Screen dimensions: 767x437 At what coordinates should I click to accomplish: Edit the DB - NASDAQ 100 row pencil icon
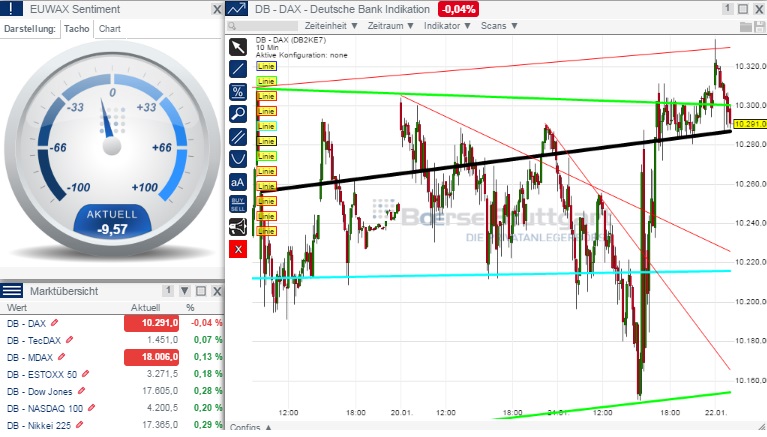[x=91, y=408]
